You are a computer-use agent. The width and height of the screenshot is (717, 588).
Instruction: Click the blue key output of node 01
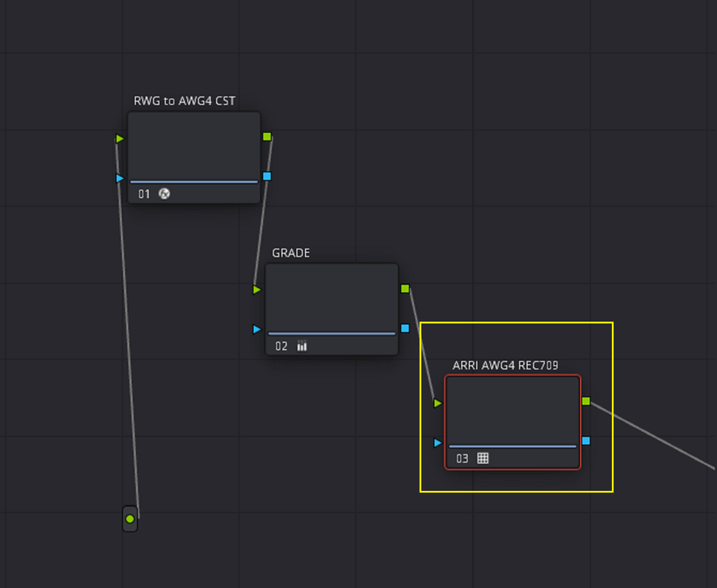pyautogui.click(x=267, y=176)
